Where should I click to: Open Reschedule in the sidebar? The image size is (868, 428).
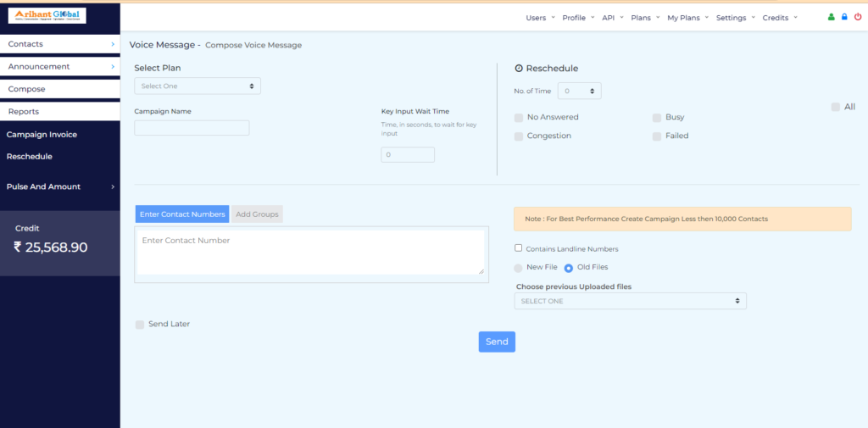pyautogui.click(x=30, y=157)
